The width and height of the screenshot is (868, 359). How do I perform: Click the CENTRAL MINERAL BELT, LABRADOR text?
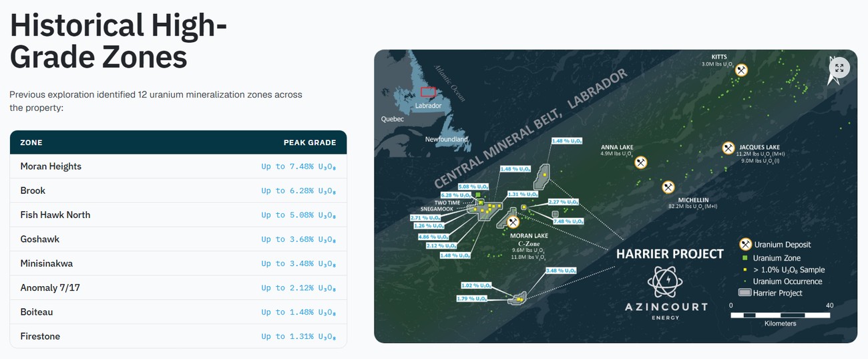531,128
